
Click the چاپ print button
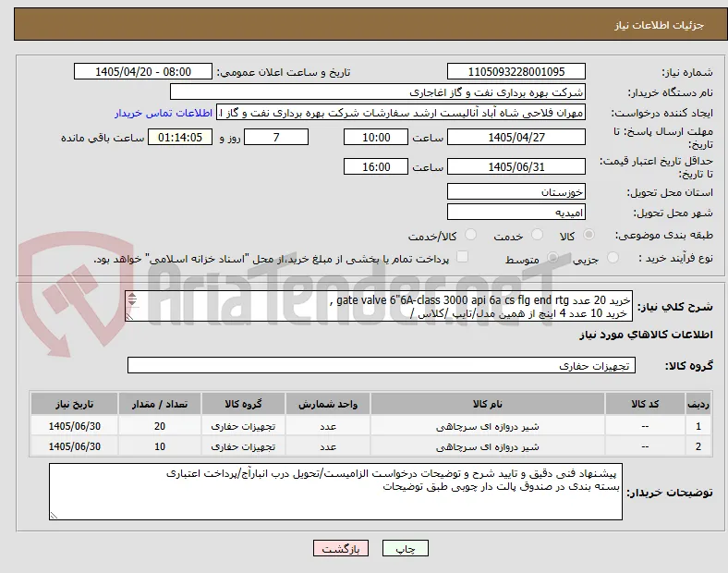point(405,548)
